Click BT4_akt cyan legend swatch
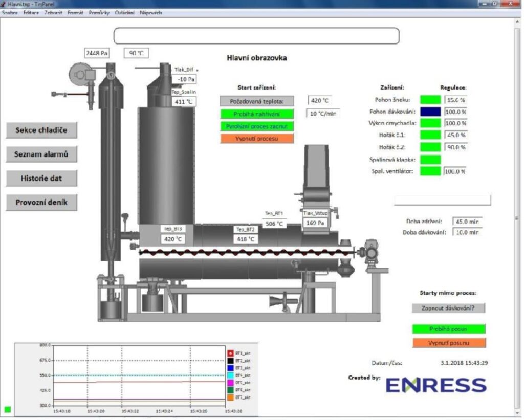 (x=230, y=375)
